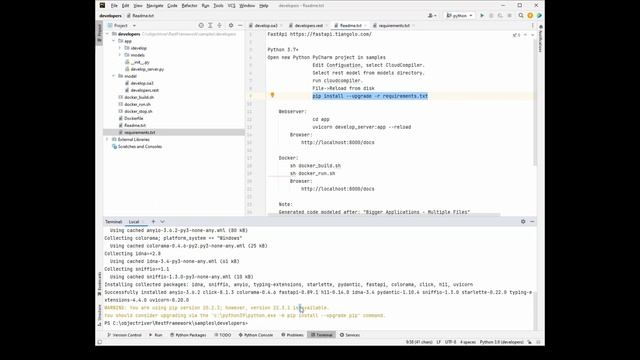Open Terminal panel settings gear

tap(523, 221)
